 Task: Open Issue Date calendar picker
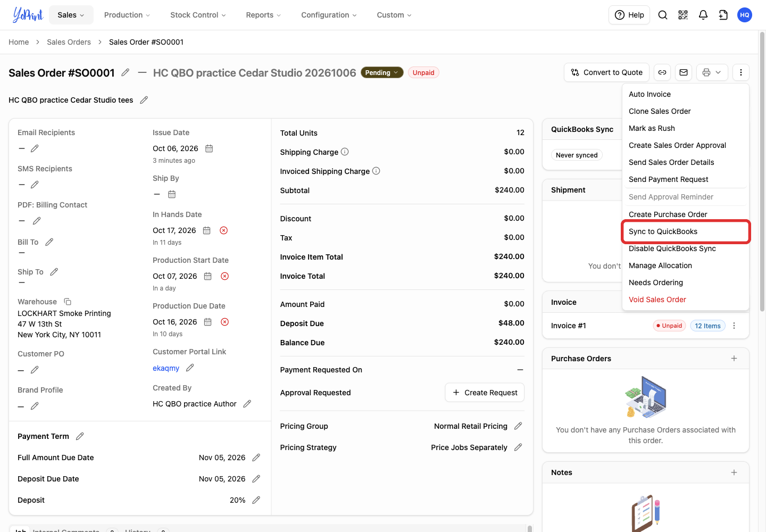pyautogui.click(x=209, y=148)
